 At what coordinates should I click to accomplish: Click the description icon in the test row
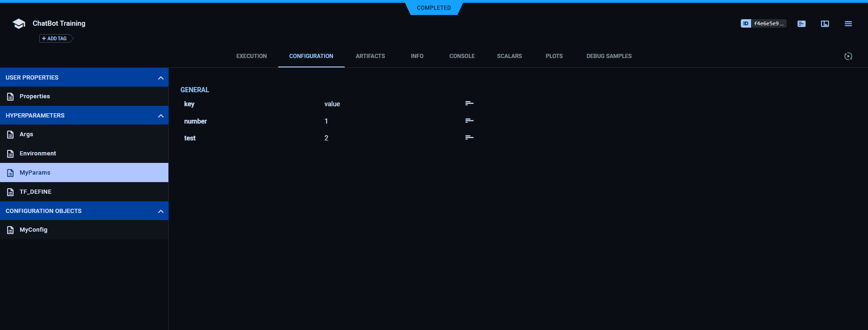[x=469, y=138]
